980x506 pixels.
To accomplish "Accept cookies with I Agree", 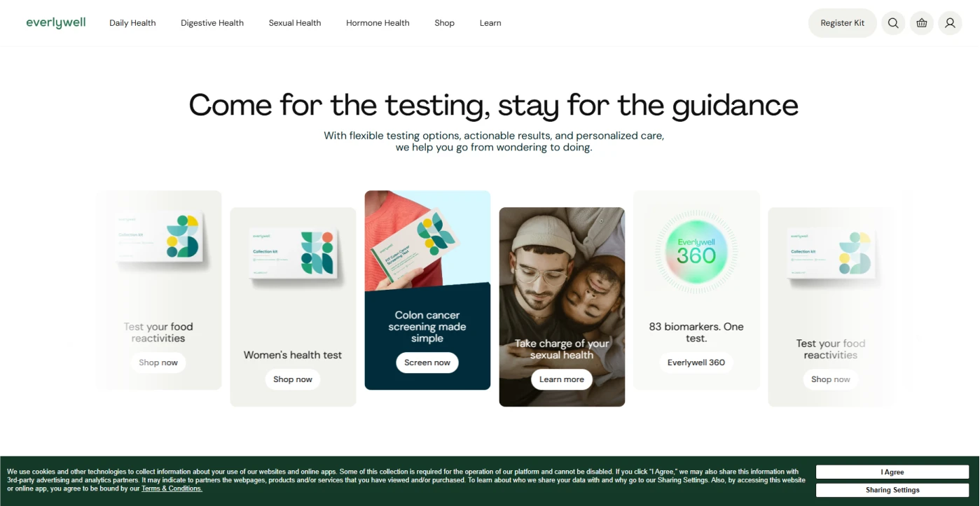I will tap(892, 472).
